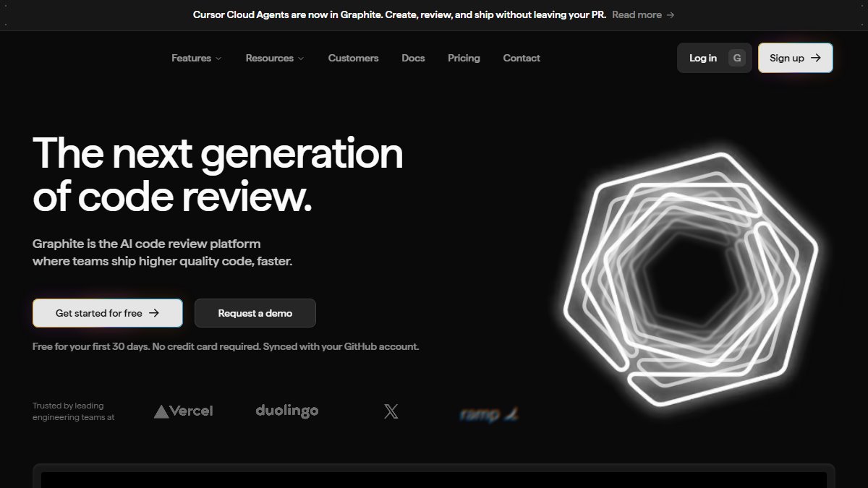This screenshot has width=868, height=488.
Task: Open the Contact page
Action: [x=522, y=58]
